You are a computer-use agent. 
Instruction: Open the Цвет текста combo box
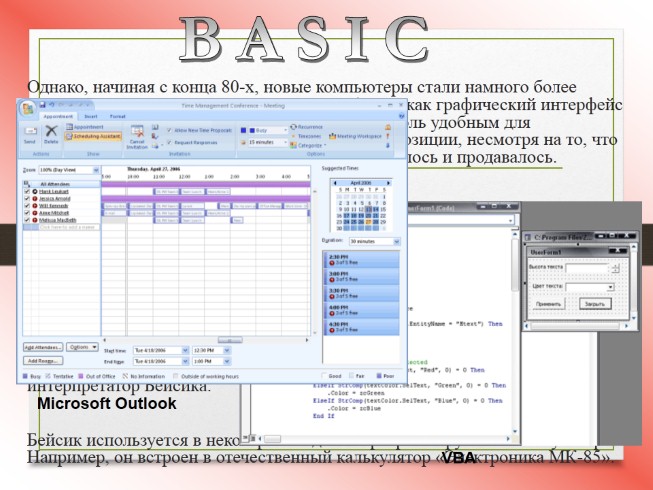pos(589,286)
